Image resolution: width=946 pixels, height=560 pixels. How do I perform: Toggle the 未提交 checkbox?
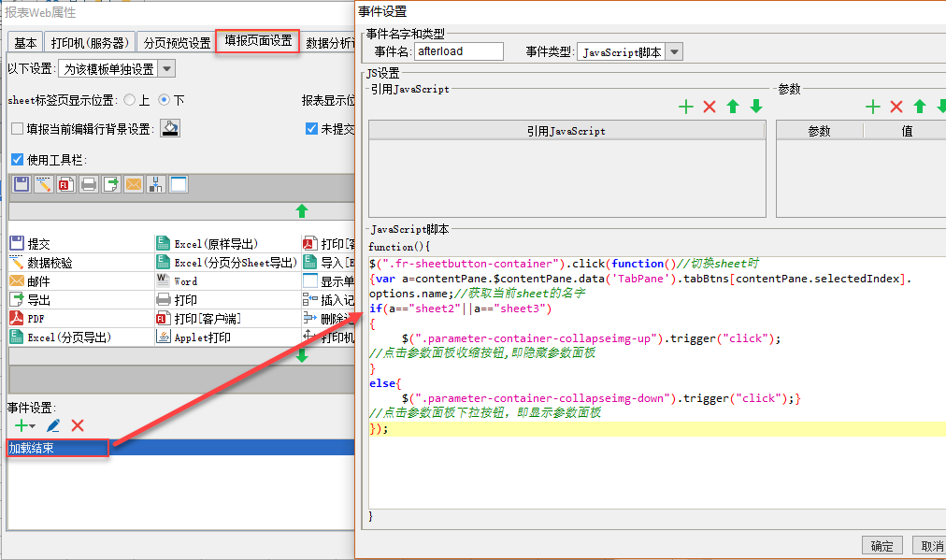[311, 128]
